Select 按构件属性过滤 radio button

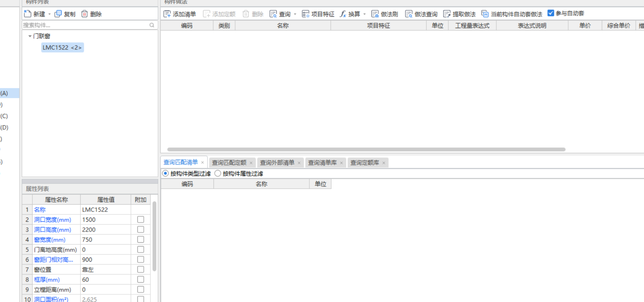(218, 173)
